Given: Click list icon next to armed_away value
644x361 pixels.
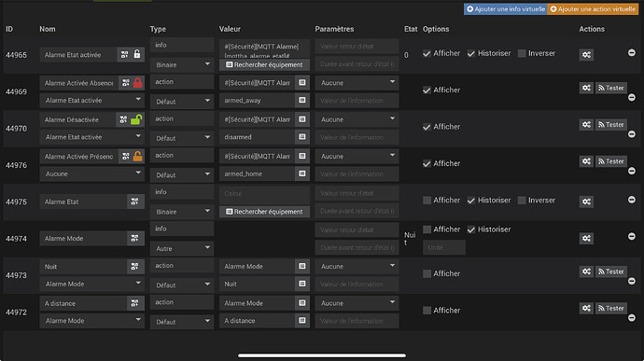Looking at the screenshot, I should pyautogui.click(x=301, y=100).
